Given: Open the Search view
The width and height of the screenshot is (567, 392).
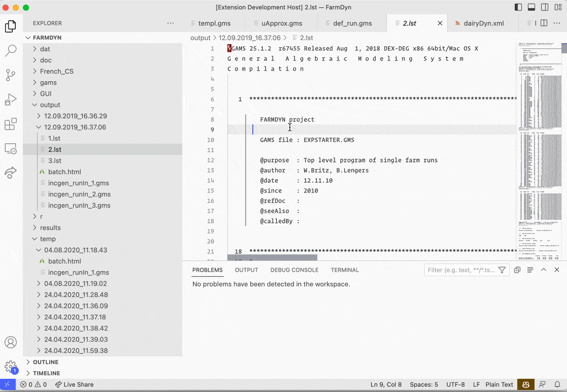Looking at the screenshot, I should click(x=11, y=51).
